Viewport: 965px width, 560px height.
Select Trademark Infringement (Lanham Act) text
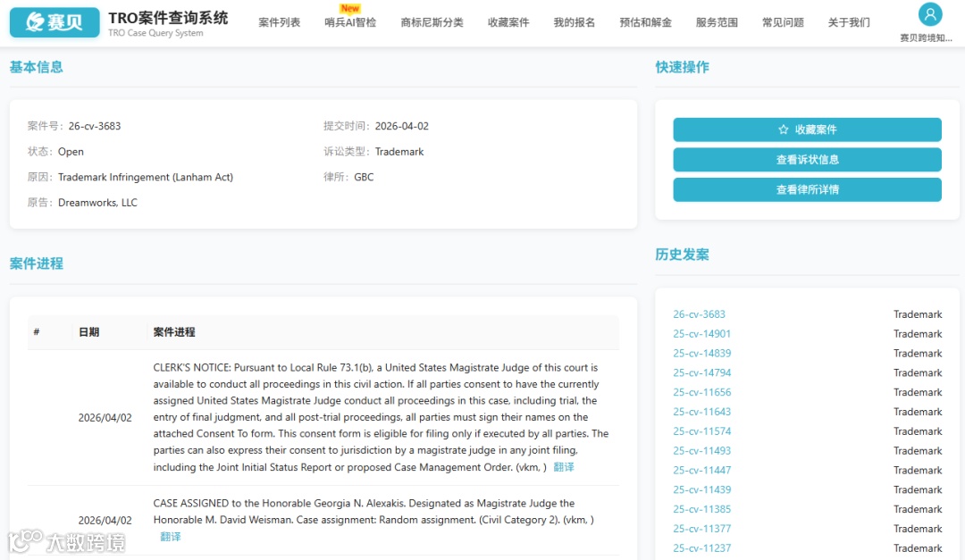(146, 177)
